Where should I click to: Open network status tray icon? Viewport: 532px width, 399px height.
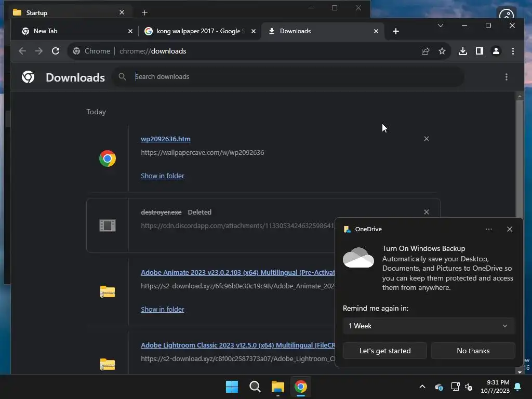tap(455, 387)
